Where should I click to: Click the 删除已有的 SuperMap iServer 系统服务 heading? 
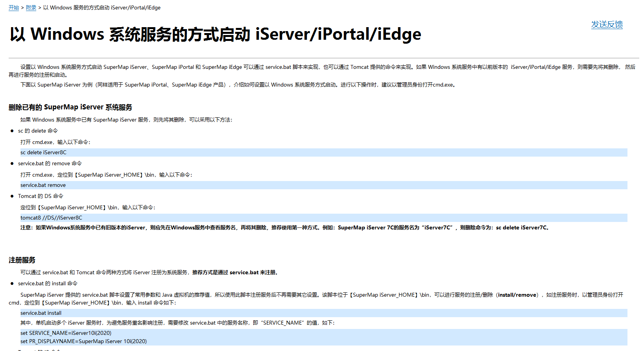pyautogui.click(x=70, y=107)
